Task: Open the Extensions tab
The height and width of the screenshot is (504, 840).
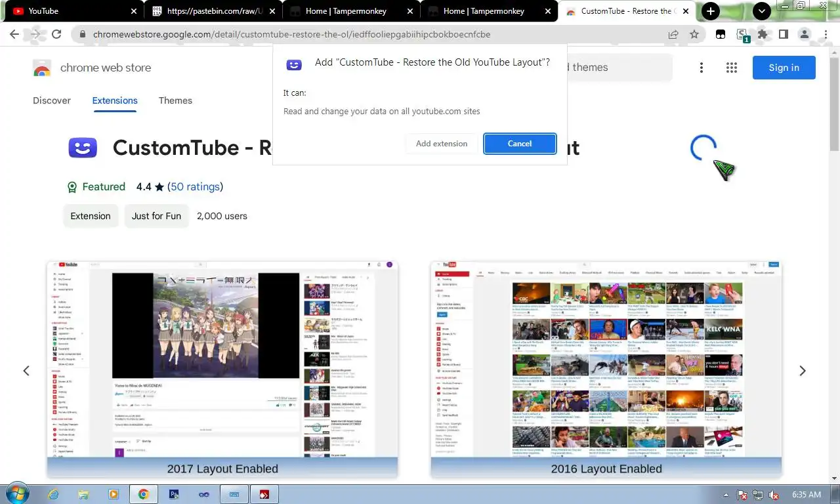Action: [x=115, y=100]
